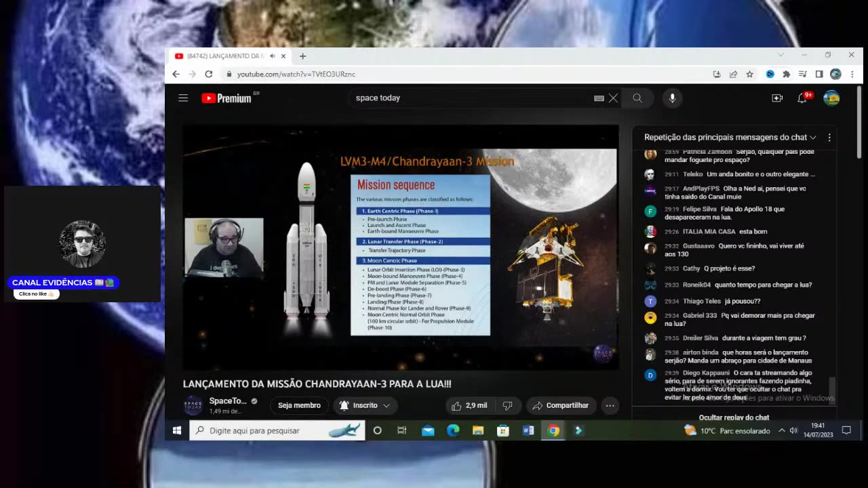Mute the tab via speaker icon
This screenshot has width=868, height=488.
point(272,56)
